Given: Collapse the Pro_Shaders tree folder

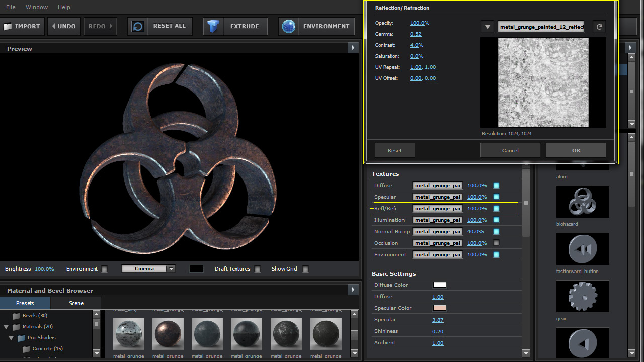Looking at the screenshot, I should coord(12,338).
